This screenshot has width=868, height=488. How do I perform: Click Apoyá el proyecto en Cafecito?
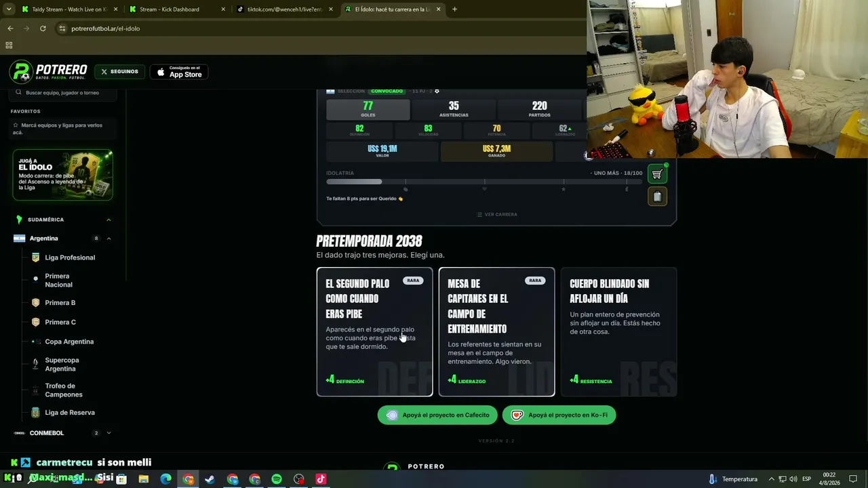pos(437,415)
